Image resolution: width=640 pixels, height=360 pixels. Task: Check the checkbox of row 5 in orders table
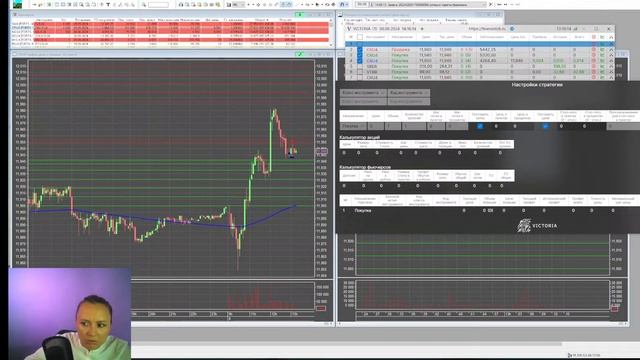coord(360,66)
